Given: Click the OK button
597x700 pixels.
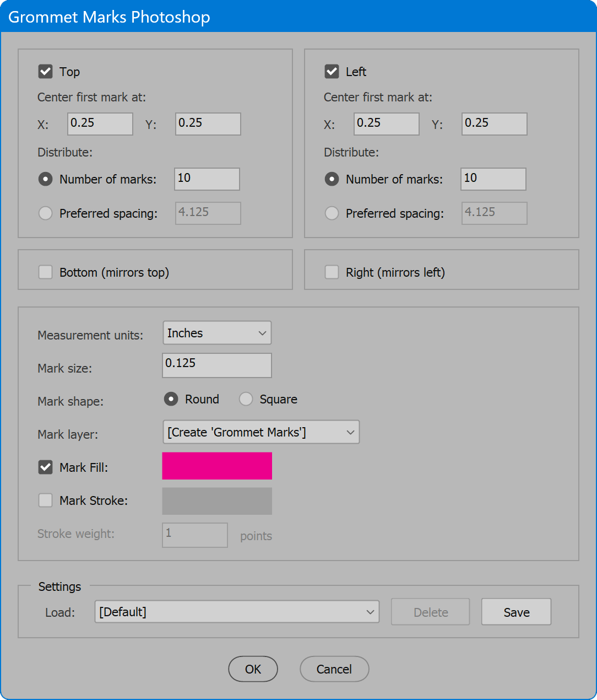Looking at the screenshot, I should (253, 669).
